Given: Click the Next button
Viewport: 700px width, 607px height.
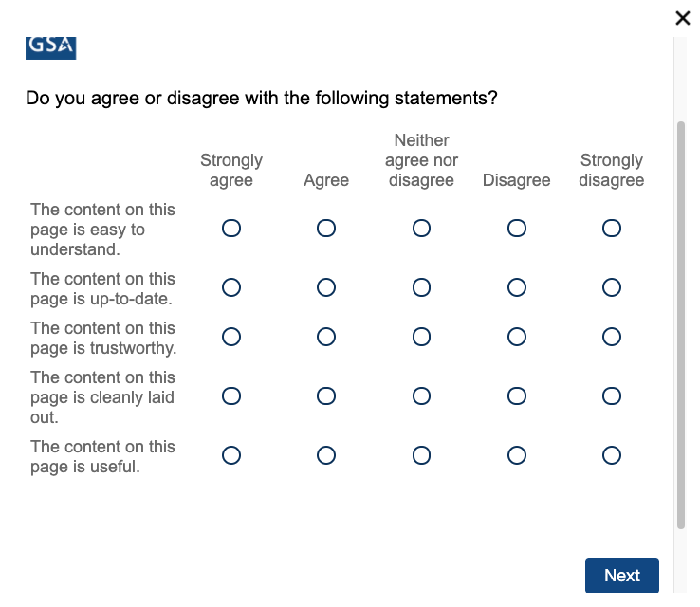Looking at the screenshot, I should [x=621, y=575].
